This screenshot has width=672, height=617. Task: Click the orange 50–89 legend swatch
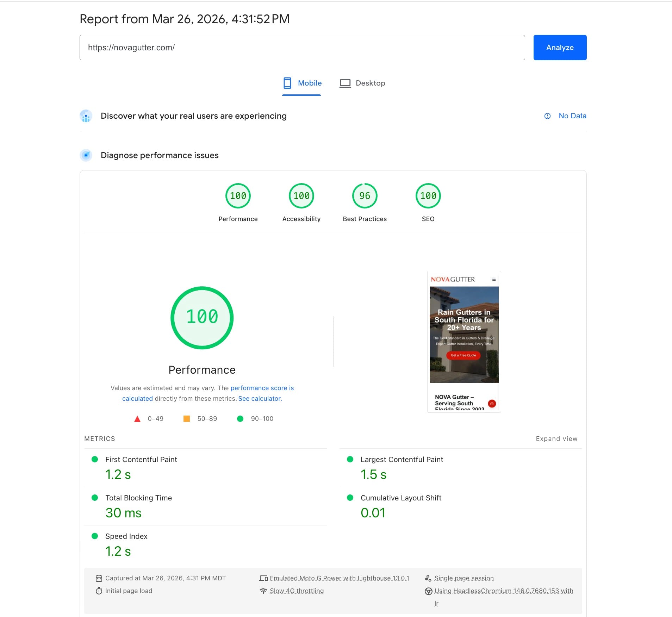(x=186, y=419)
